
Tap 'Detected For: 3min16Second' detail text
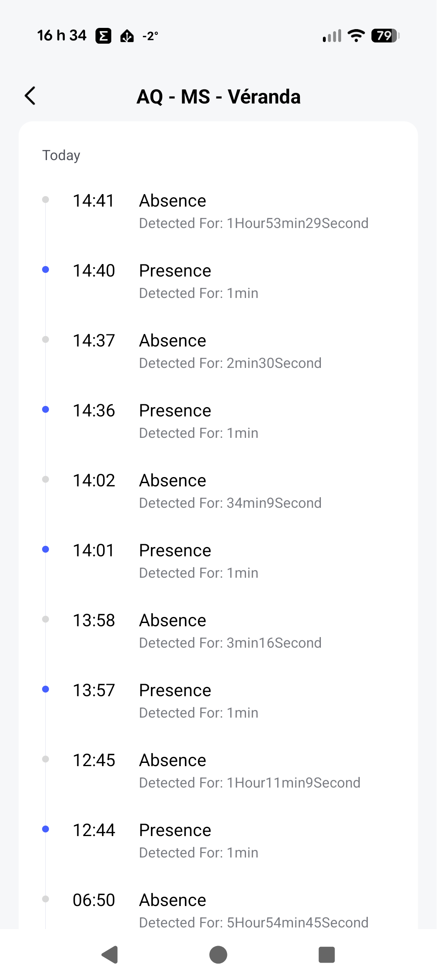[x=230, y=643]
